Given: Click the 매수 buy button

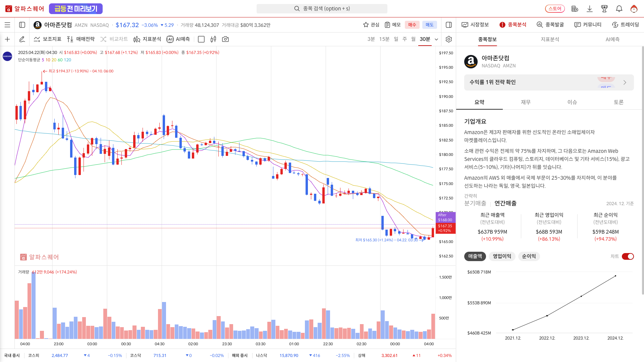Looking at the screenshot, I should pos(412,25).
